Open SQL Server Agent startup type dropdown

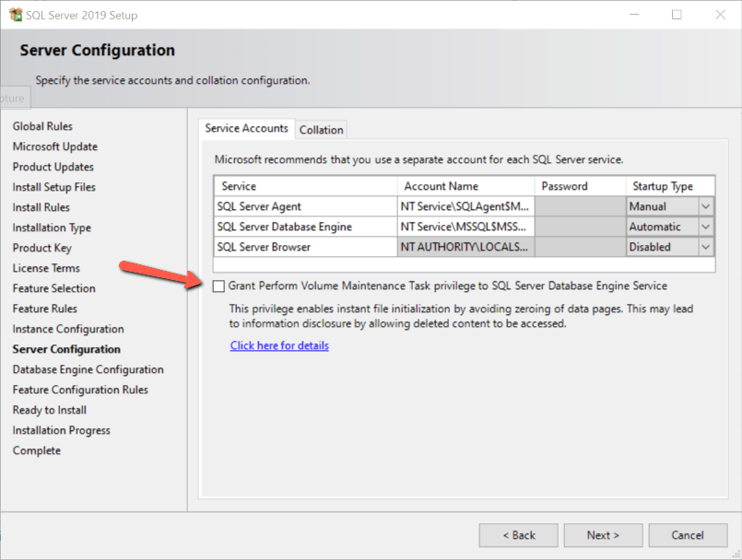(705, 206)
